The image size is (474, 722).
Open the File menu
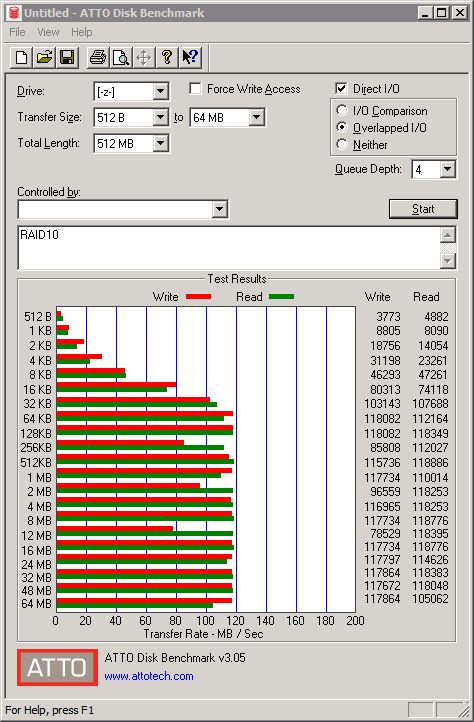[x=17, y=32]
